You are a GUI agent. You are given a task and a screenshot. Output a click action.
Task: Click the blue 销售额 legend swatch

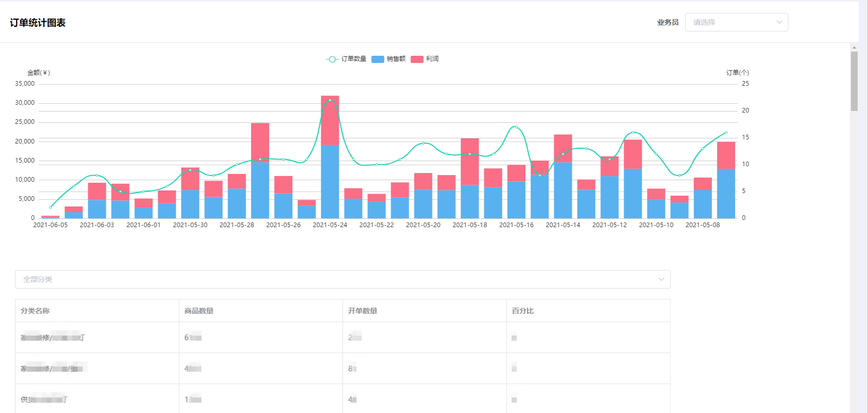(x=378, y=59)
